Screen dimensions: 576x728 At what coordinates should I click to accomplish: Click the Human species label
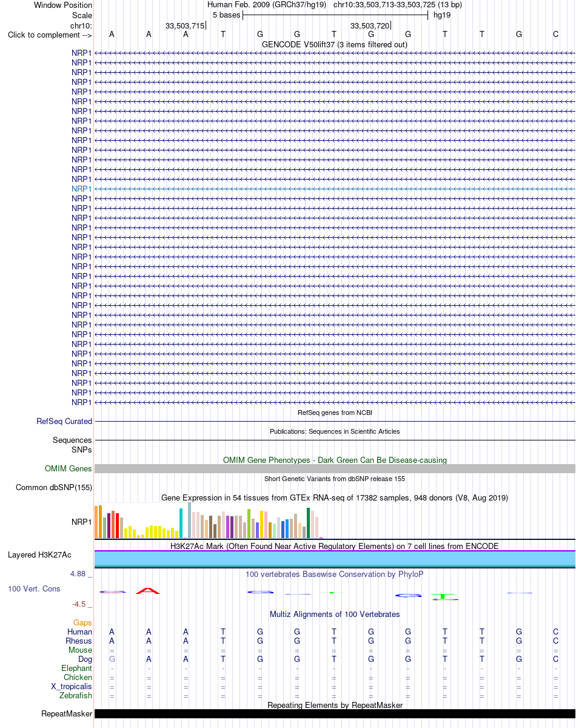click(79, 632)
